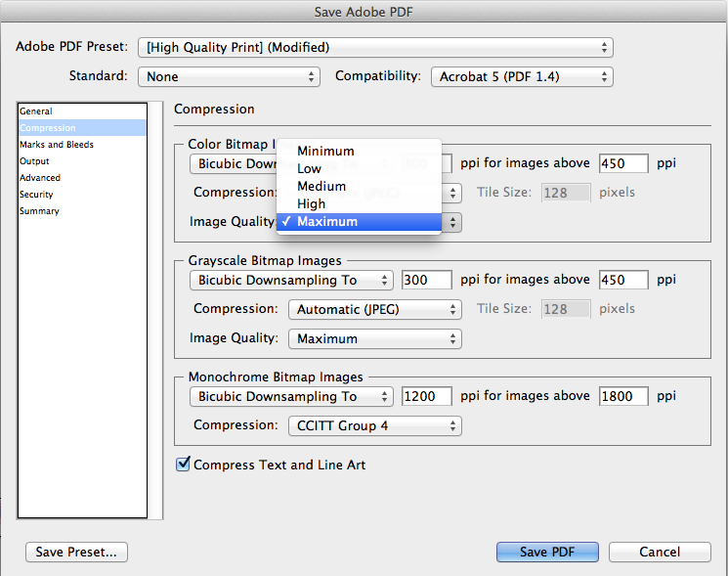Open the Advanced section
The image size is (728, 576).
click(40, 178)
